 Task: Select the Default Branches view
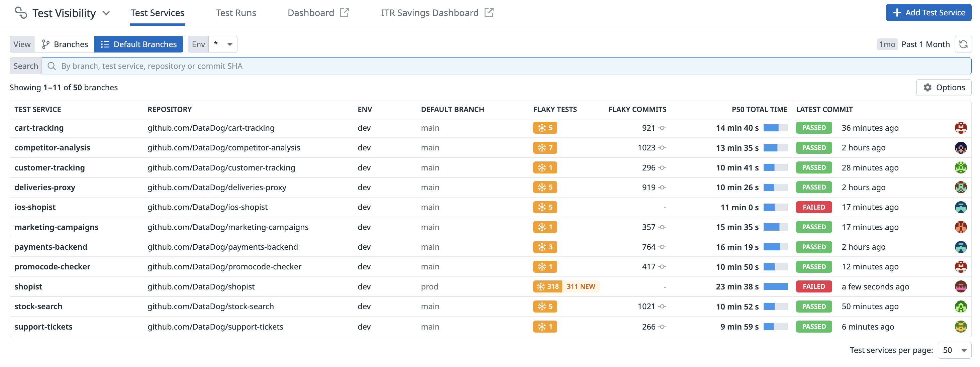pyautogui.click(x=138, y=44)
